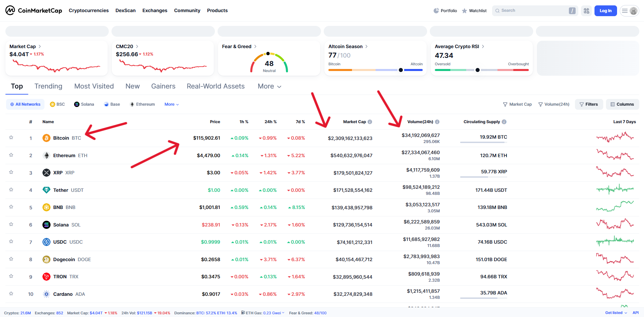Toggle watchlist star for Cardano row
Image resolution: width=644 pixels, height=317 pixels.
click(x=11, y=294)
